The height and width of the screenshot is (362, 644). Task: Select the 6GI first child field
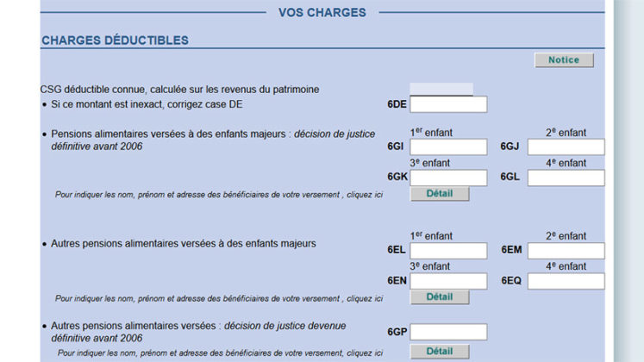pyautogui.click(x=448, y=147)
